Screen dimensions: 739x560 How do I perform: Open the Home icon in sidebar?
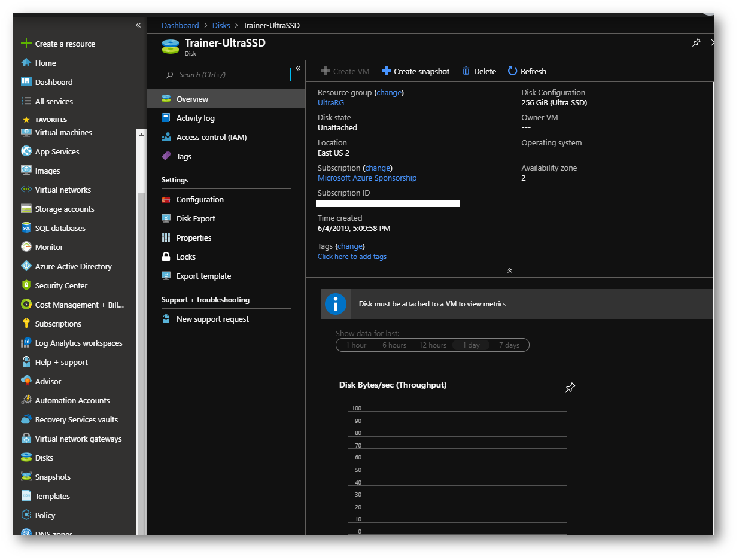click(x=26, y=63)
